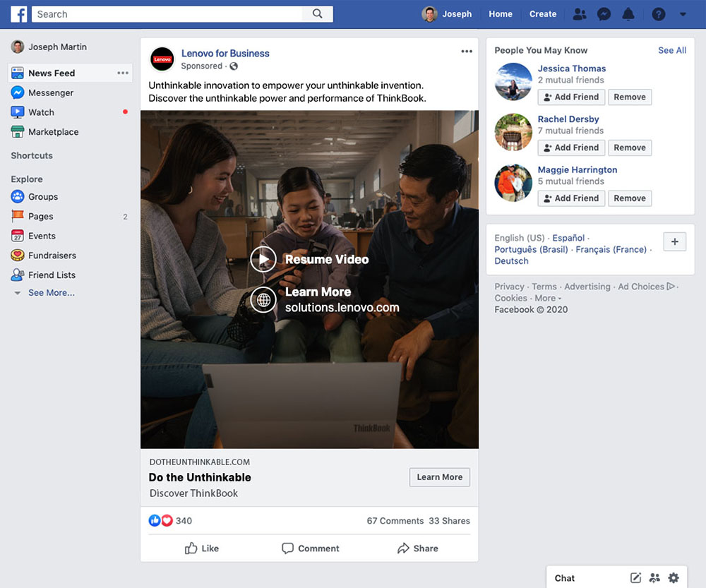Screen dimensions: 706x588
Task: Click the Facebook logo icon
Action: (19, 14)
